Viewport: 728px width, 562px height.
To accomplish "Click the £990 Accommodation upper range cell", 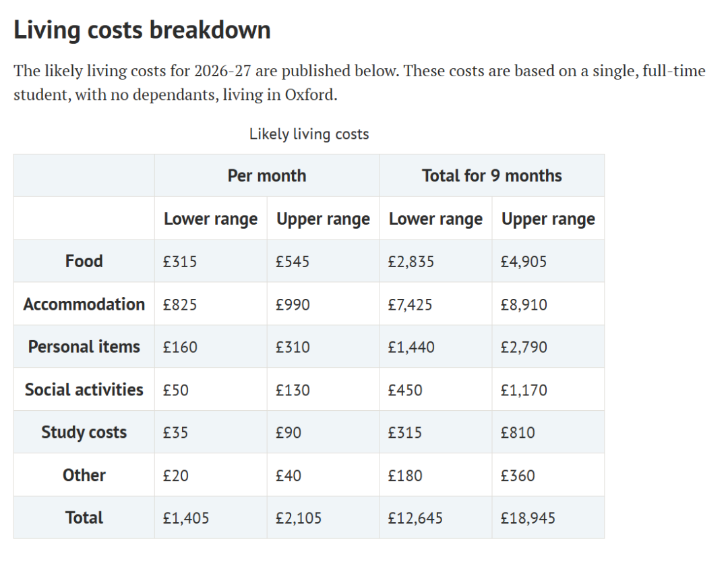I will 293,305.
